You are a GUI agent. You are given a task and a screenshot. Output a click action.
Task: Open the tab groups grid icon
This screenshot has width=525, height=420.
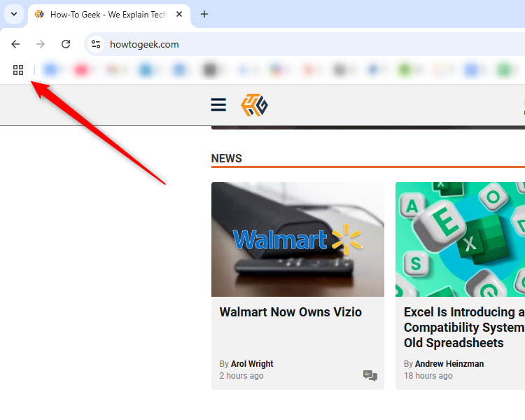(x=18, y=70)
